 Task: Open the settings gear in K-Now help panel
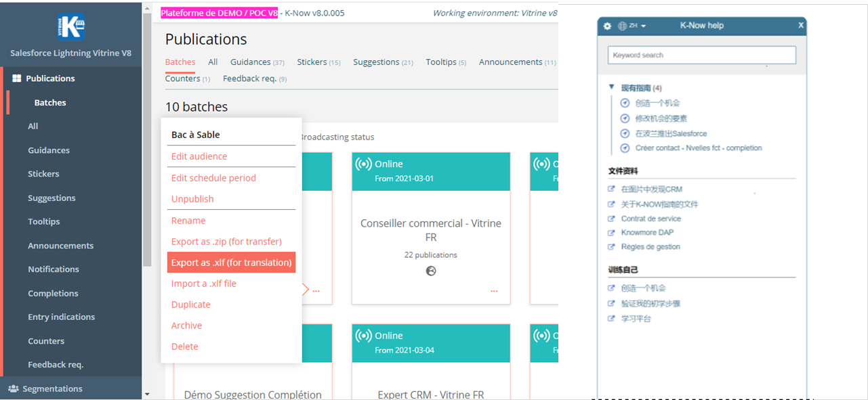607,26
